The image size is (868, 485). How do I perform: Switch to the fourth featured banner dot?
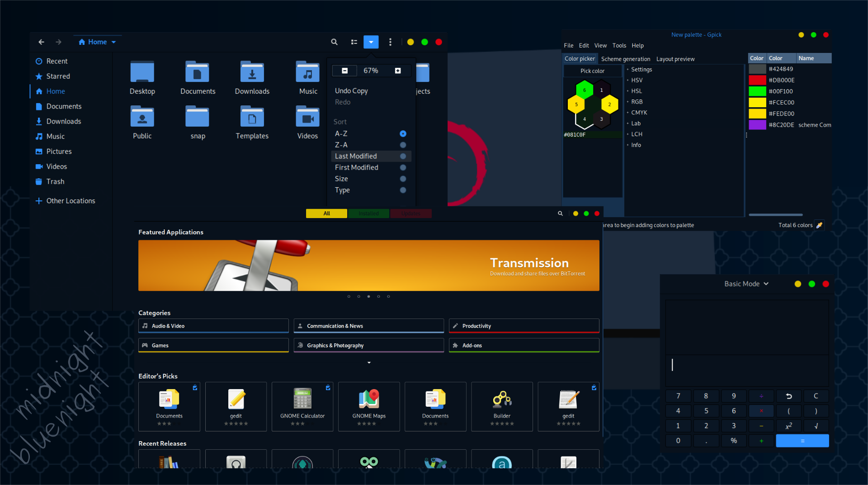pos(378,297)
